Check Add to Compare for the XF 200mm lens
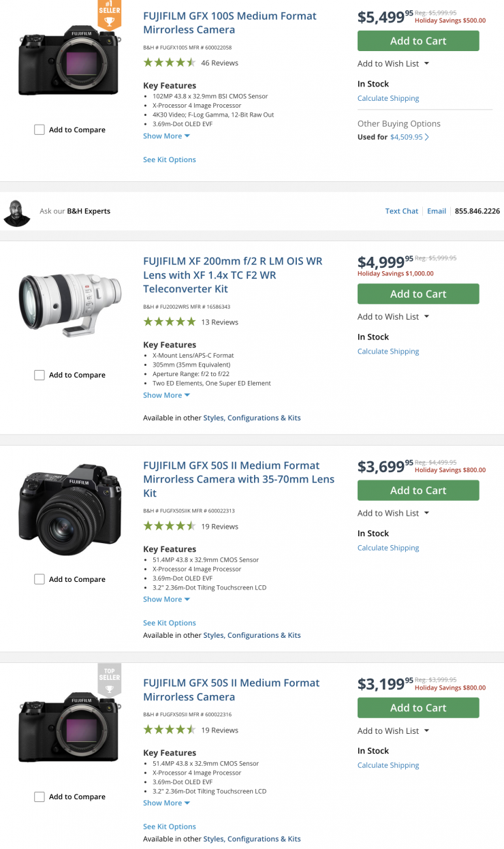This screenshot has height=849, width=504. [x=40, y=375]
